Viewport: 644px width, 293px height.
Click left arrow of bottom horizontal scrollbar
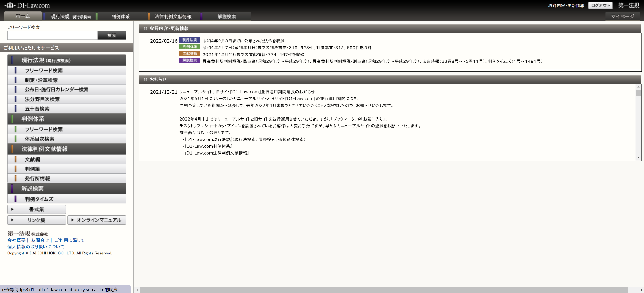pyautogui.click(x=137, y=290)
